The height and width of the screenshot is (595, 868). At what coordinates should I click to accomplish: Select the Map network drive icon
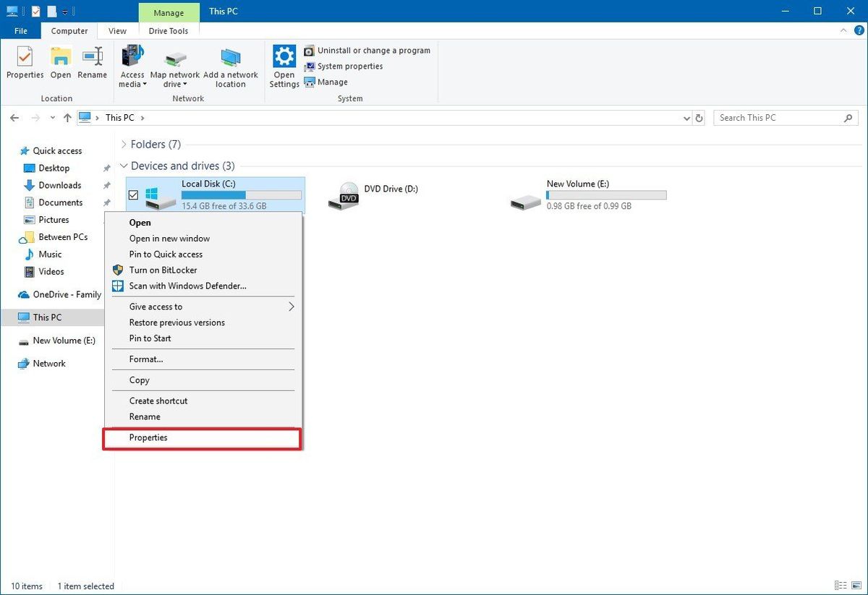175,58
